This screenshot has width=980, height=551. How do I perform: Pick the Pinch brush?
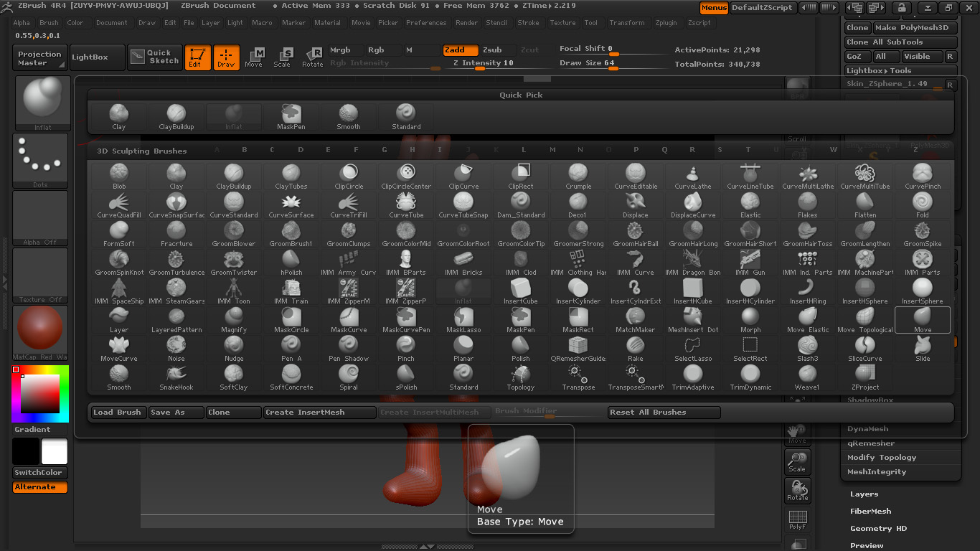tap(406, 349)
